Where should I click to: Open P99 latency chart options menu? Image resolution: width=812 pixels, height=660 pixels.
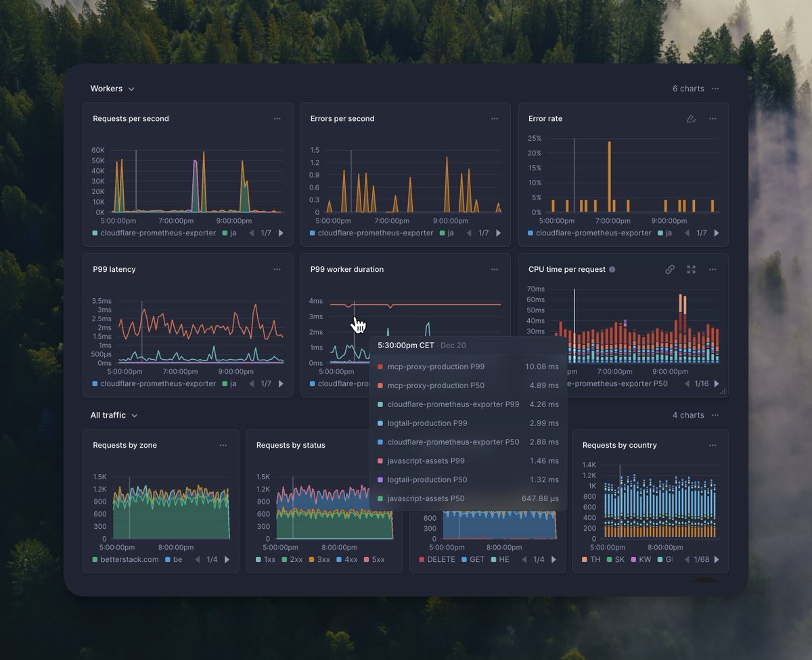tap(277, 269)
